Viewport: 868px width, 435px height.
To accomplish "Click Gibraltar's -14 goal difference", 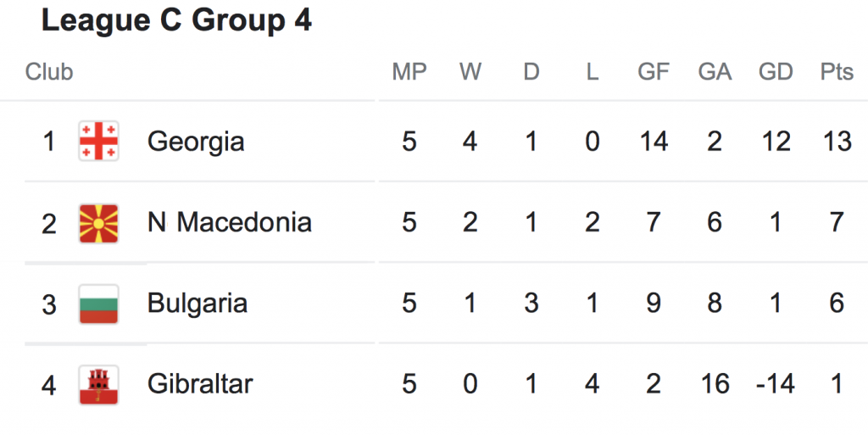I will [775, 384].
